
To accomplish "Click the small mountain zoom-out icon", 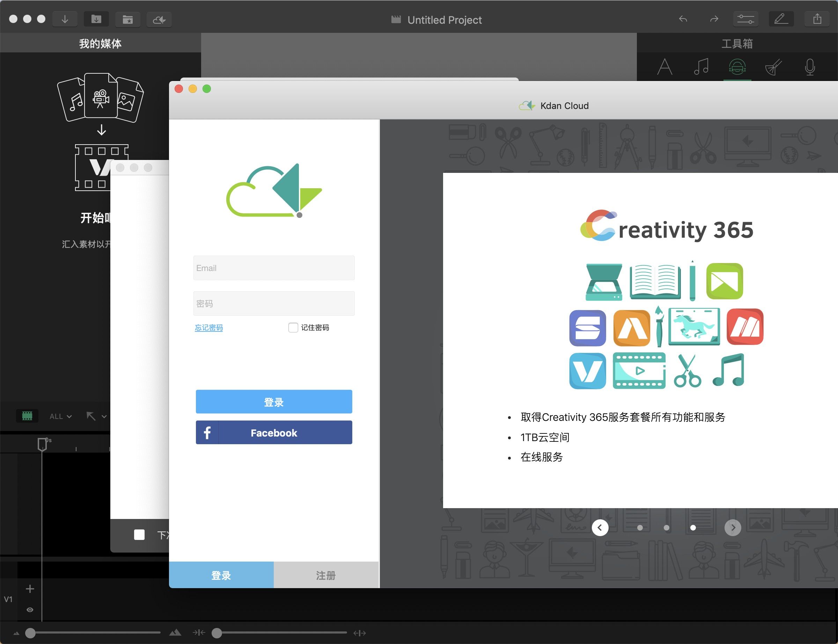I will point(16,633).
